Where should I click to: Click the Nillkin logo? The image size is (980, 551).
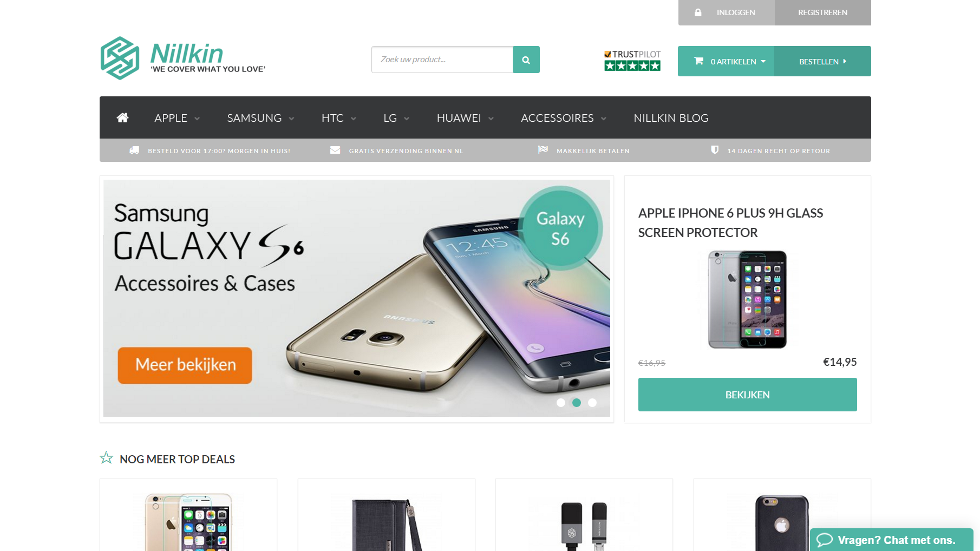click(x=183, y=58)
